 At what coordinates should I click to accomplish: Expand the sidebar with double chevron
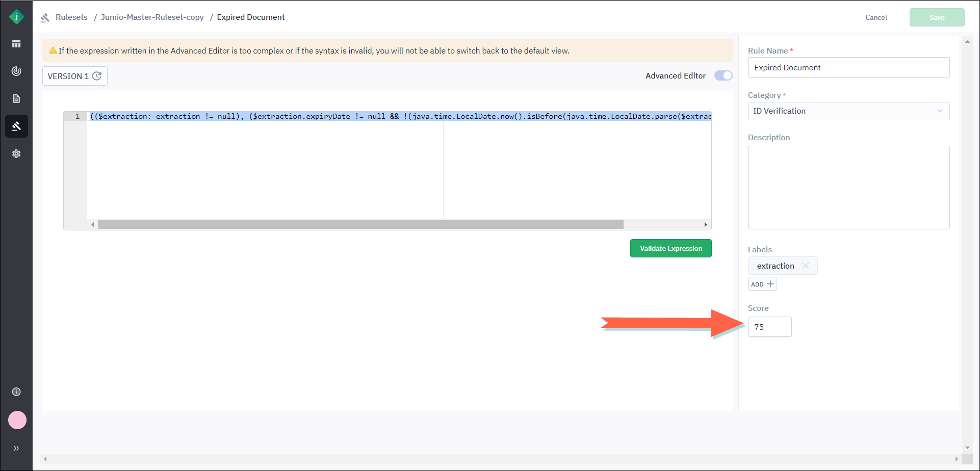coord(16,448)
